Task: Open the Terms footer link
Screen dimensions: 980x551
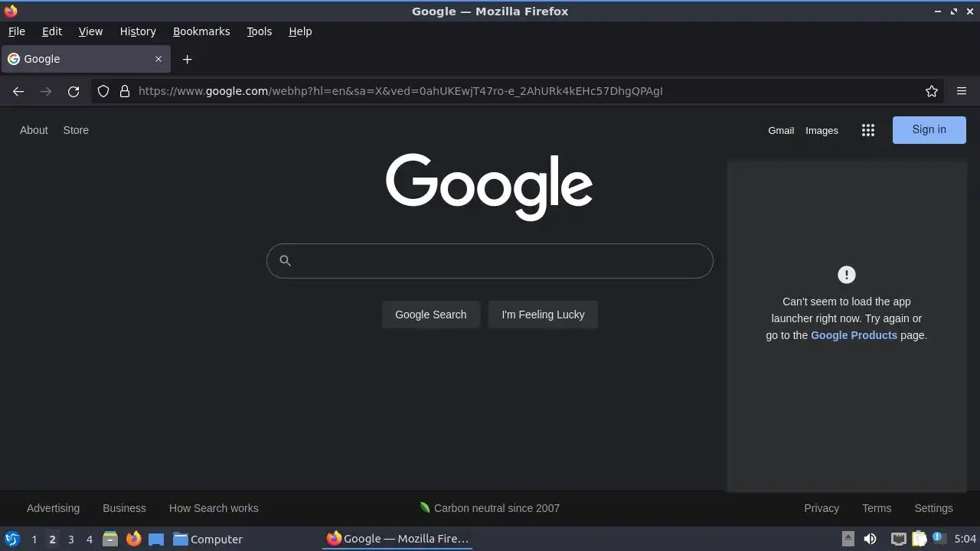Action: tap(877, 508)
